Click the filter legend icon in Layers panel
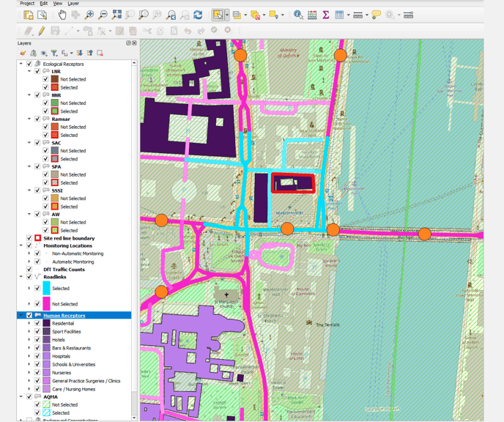 pos(54,53)
